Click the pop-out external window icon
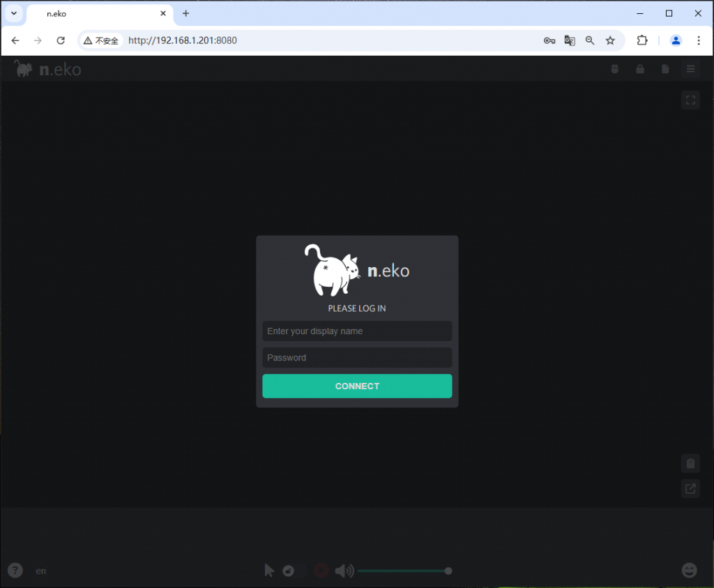Viewport: 714px width, 588px height. [x=690, y=488]
